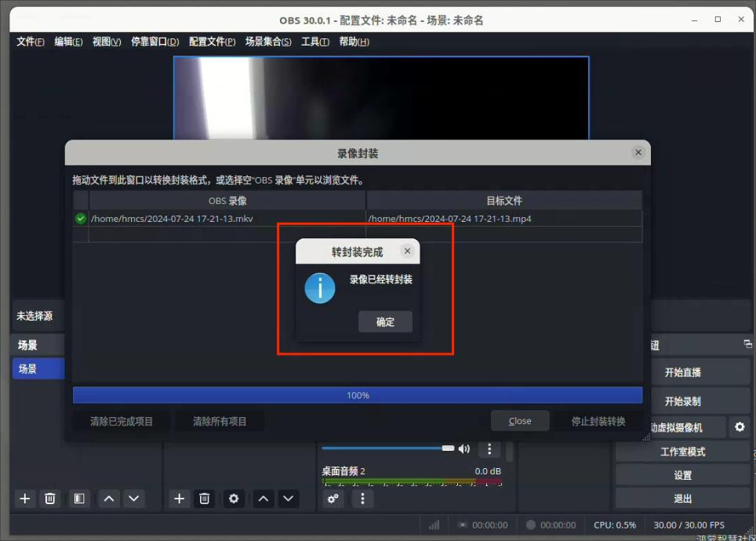This screenshot has width=756, height=541.
Task: Open the 文件(F) menu
Action: click(x=31, y=42)
